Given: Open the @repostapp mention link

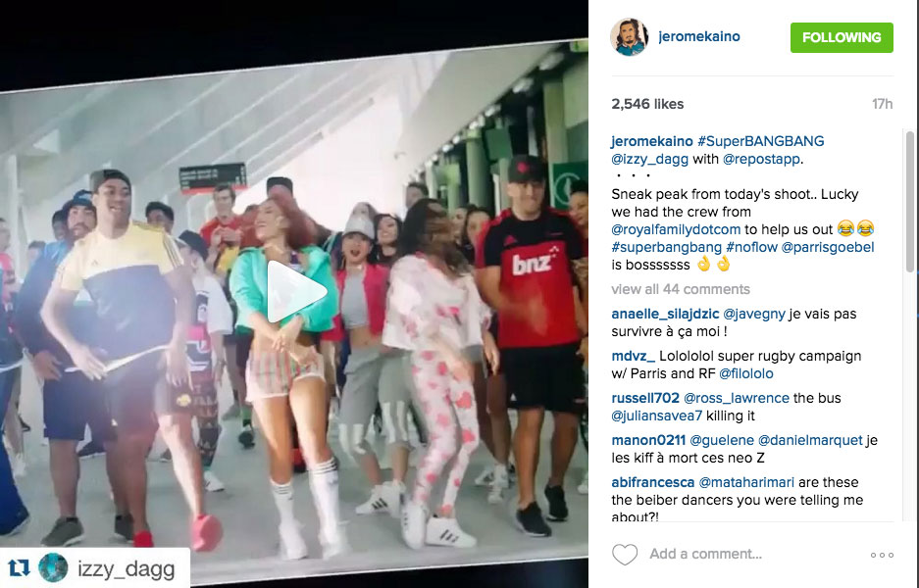Looking at the screenshot, I should [x=761, y=160].
